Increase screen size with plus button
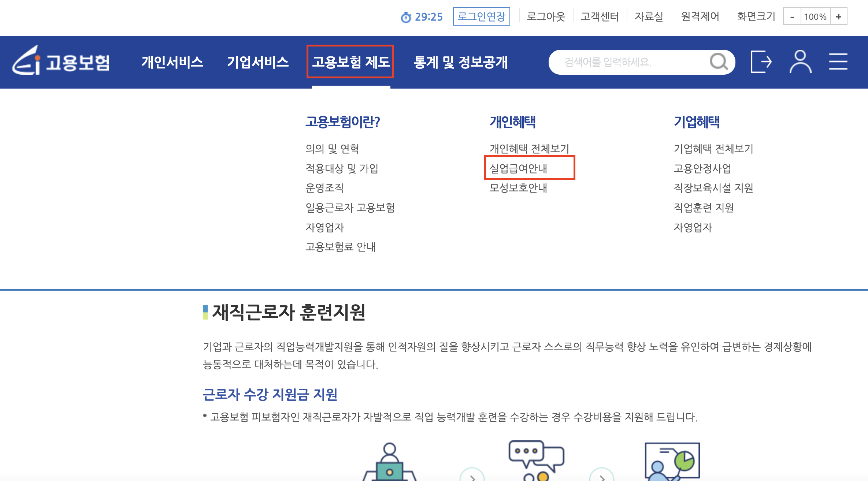Image resolution: width=868 pixels, height=481 pixels. click(x=838, y=17)
